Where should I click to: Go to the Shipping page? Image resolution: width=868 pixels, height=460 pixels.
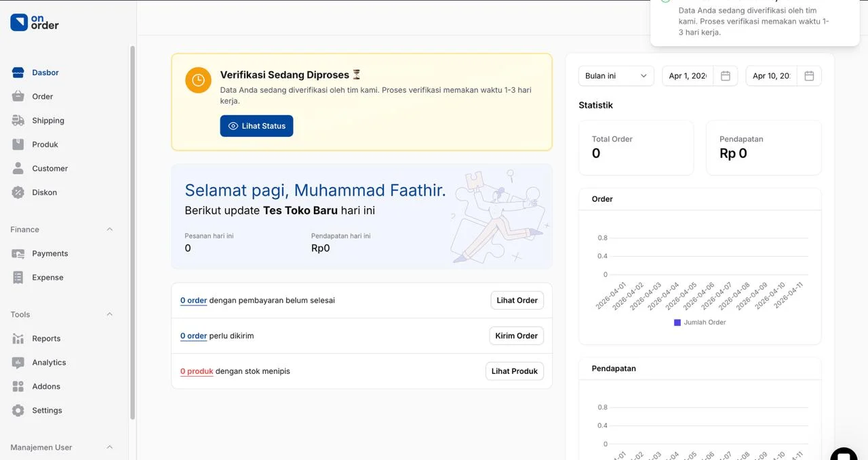coord(48,121)
